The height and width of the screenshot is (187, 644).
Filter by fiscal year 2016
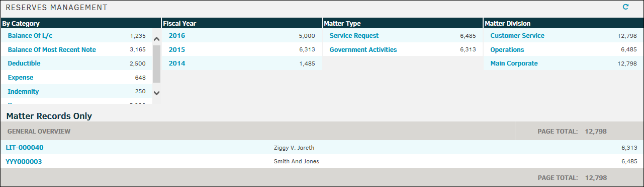(x=177, y=36)
